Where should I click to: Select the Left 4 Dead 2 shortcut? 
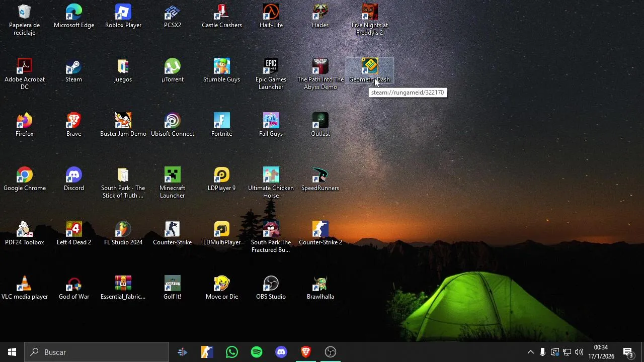click(x=73, y=234)
